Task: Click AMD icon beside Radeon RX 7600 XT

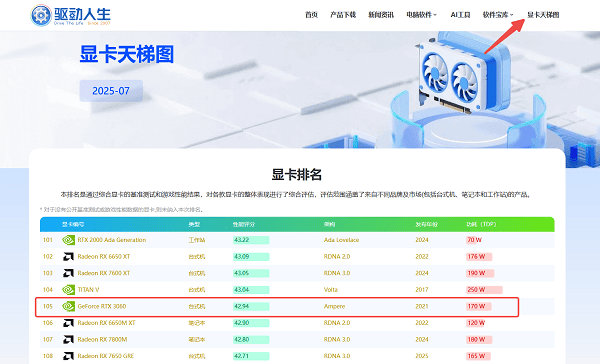Action: coord(68,273)
